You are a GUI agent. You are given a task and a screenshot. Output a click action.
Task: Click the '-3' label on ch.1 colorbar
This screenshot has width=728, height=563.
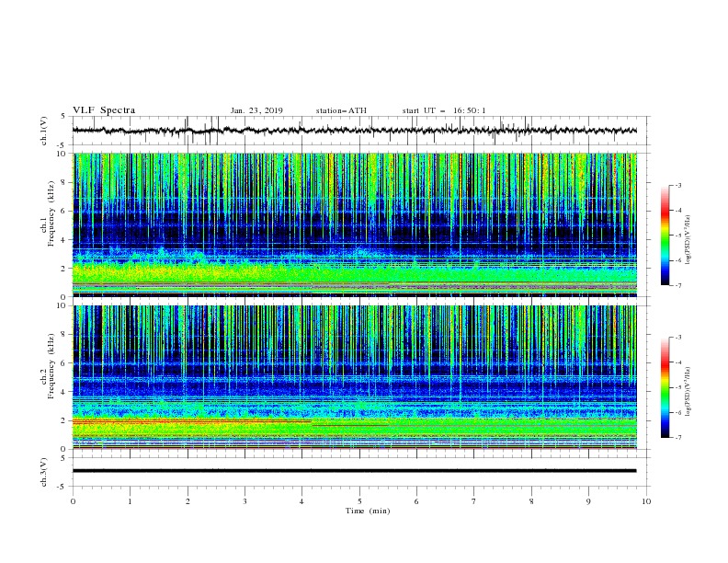pos(677,185)
